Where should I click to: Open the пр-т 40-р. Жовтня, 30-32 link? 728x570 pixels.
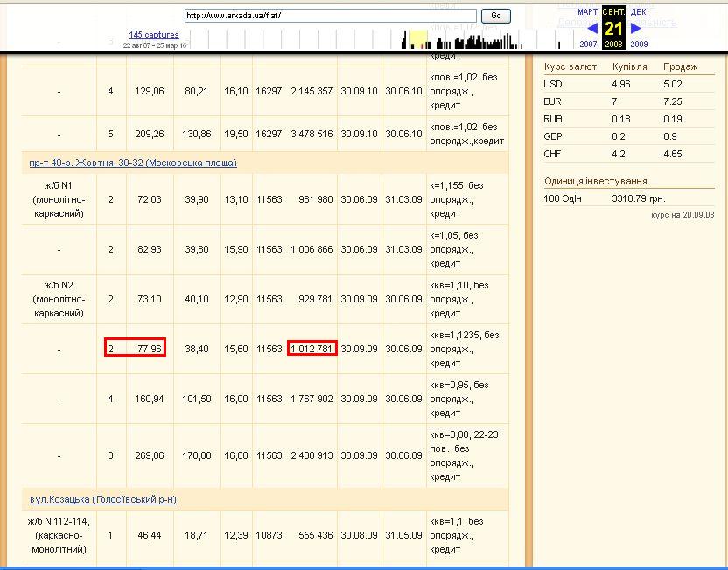(x=133, y=163)
